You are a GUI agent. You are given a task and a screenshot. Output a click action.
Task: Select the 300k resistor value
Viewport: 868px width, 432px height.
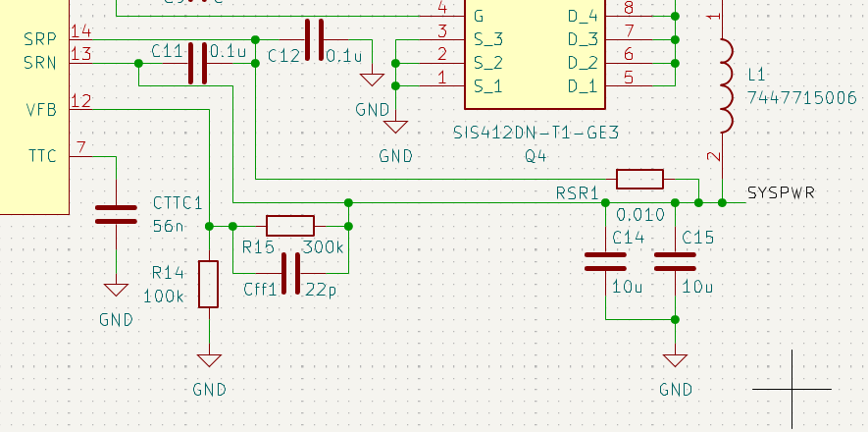[x=323, y=247]
